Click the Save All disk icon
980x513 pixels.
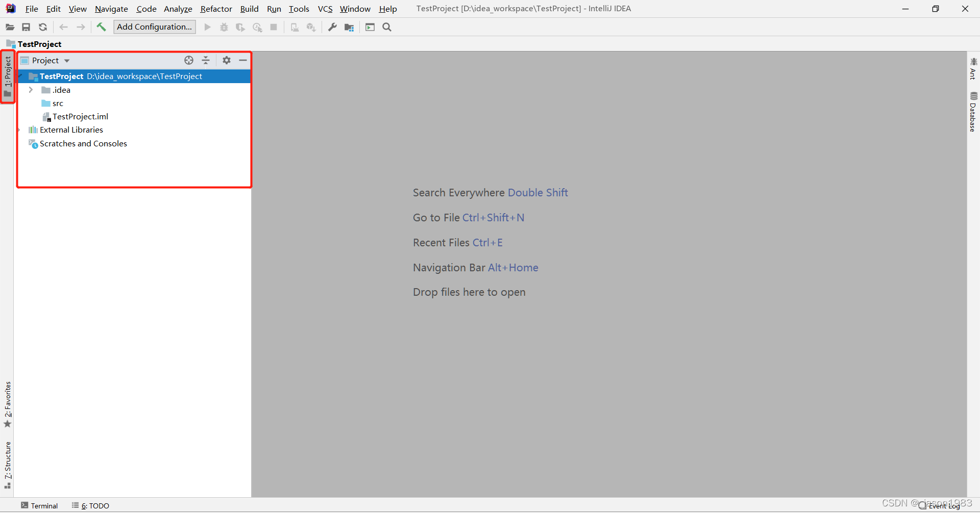click(26, 27)
